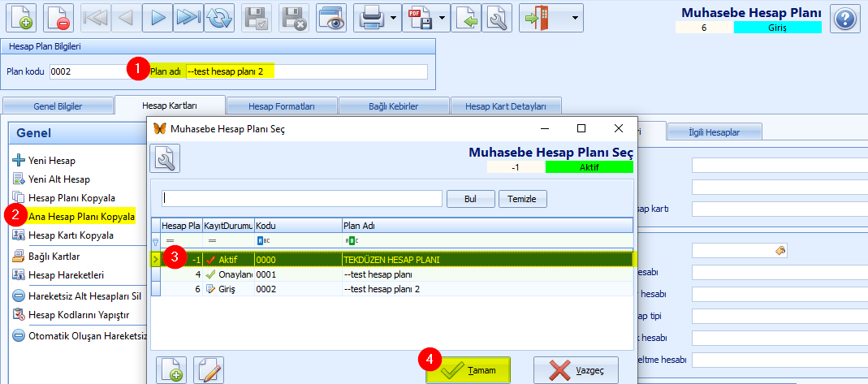Click the delete record toolbar icon
The width and height of the screenshot is (868, 384).
click(x=58, y=17)
